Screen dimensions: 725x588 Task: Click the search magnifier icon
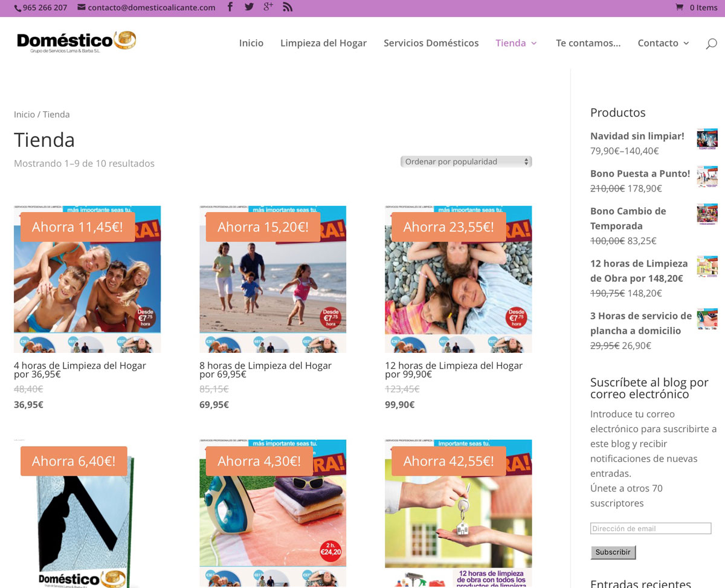[712, 44]
